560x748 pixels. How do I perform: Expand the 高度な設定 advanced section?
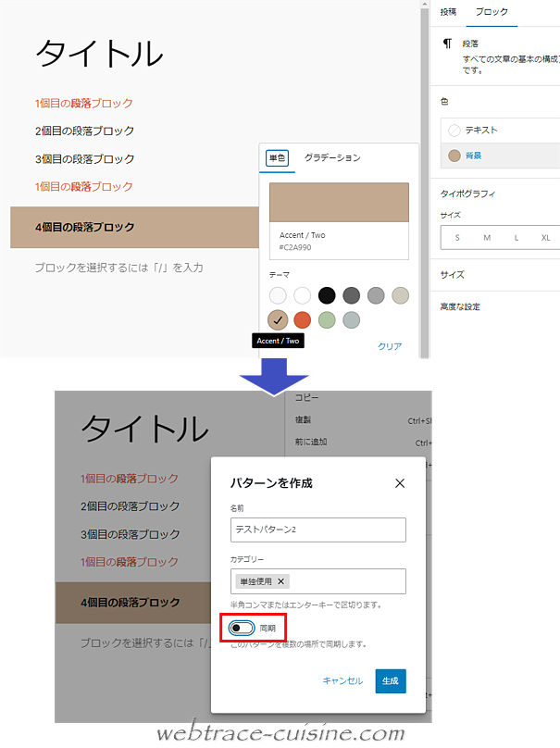click(460, 306)
